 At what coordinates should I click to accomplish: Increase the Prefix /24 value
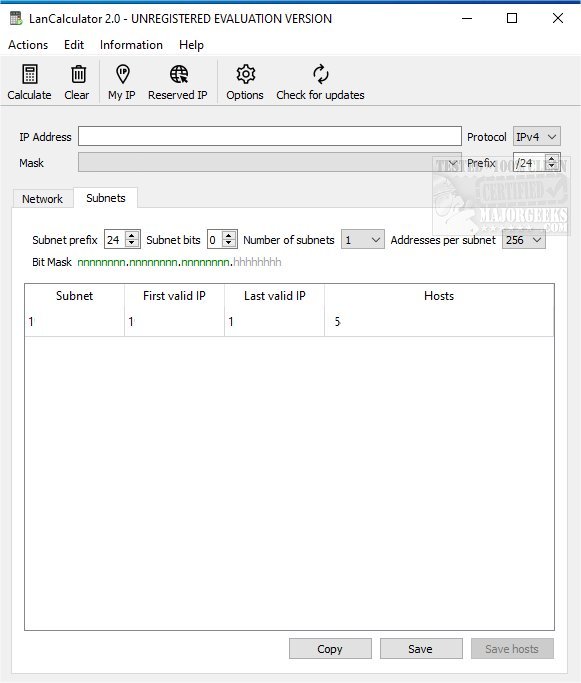tap(552, 159)
